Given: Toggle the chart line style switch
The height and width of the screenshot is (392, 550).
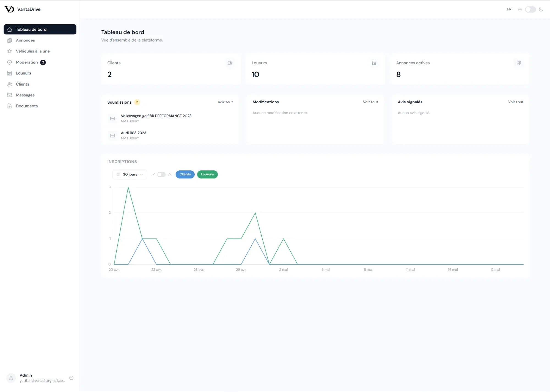Looking at the screenshot, I should click(x=161, y=175).
